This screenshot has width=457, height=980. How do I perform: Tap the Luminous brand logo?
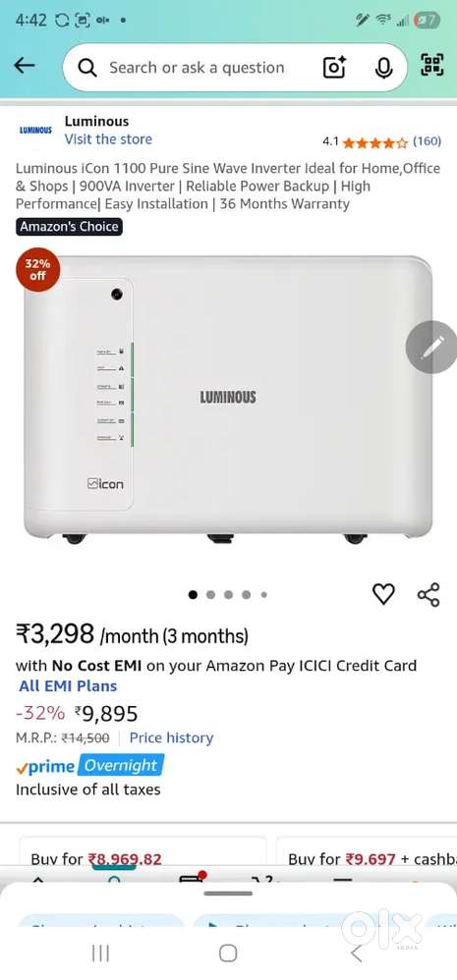click(x=35, y=130)
